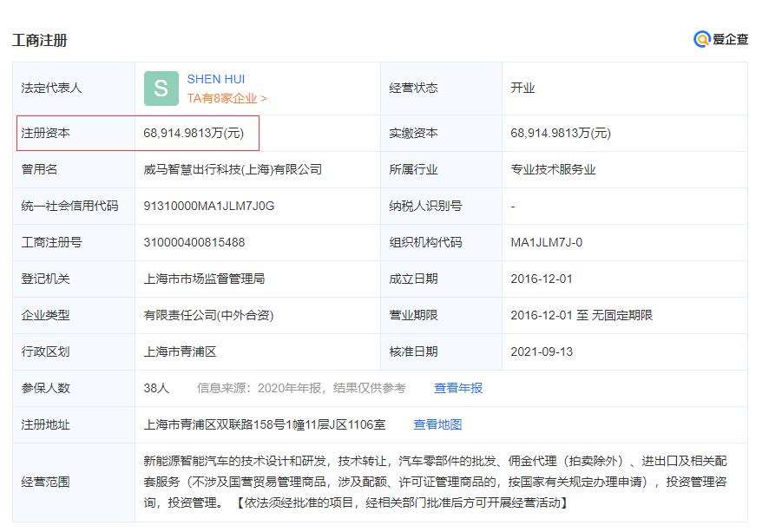Open the SHEN HUI legal representative profile

click(215, 79)
